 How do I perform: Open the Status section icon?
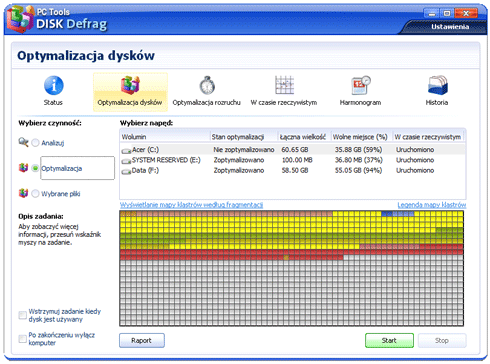(x=54, y=85)
